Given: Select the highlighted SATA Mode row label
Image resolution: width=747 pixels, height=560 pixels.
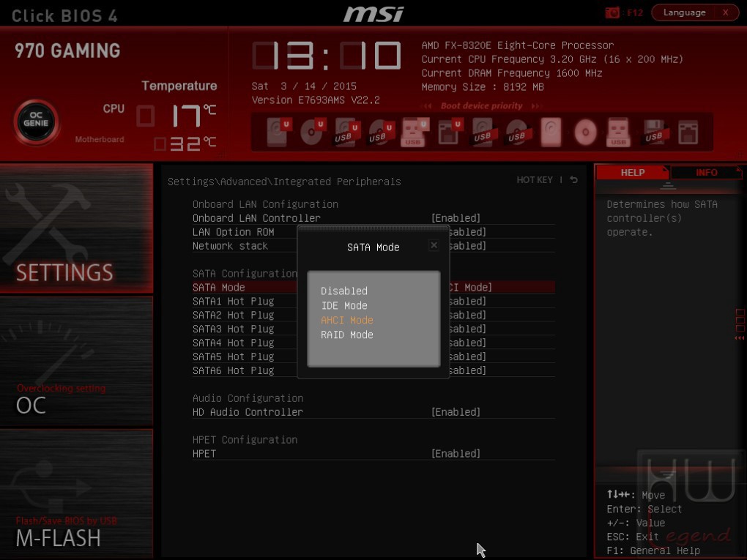Looking at the screenshot, I should click(219, 287).
